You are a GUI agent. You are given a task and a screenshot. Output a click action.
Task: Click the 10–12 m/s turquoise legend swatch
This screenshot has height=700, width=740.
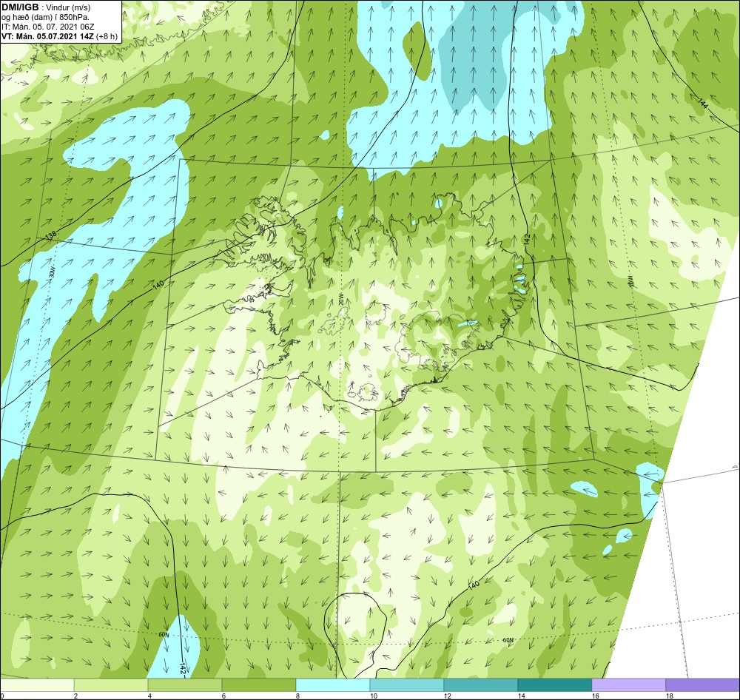click(407, 685)
